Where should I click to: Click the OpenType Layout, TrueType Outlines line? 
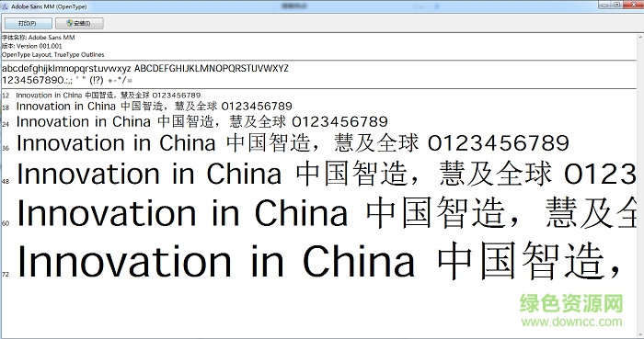pyautogui.click(x=53, y=54)
